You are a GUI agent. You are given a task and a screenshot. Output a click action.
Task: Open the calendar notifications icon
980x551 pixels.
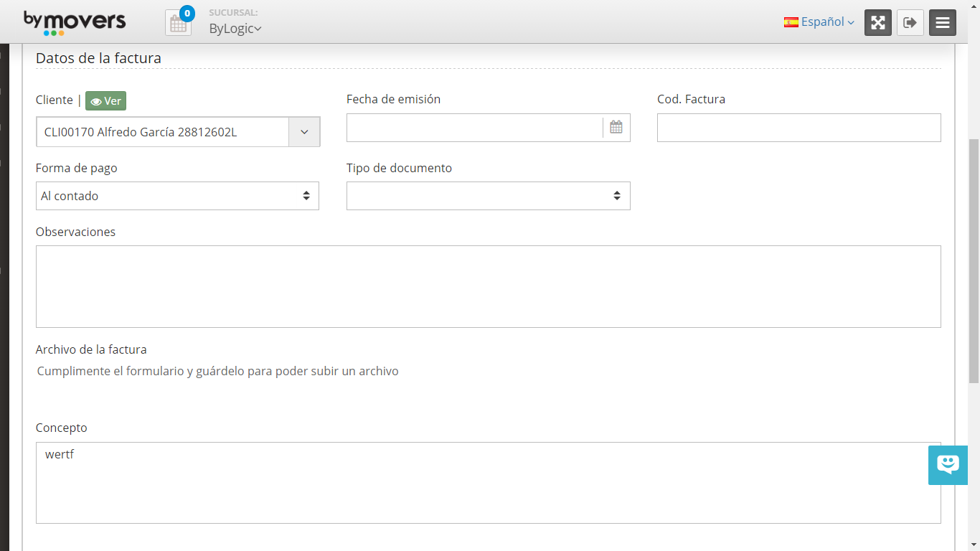tap(178, 24)
